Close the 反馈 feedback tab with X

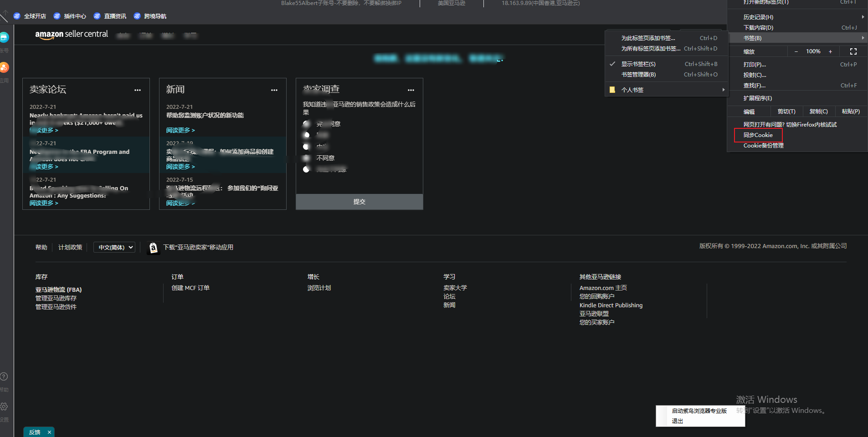pyautogui.click(x=49, y=432)
